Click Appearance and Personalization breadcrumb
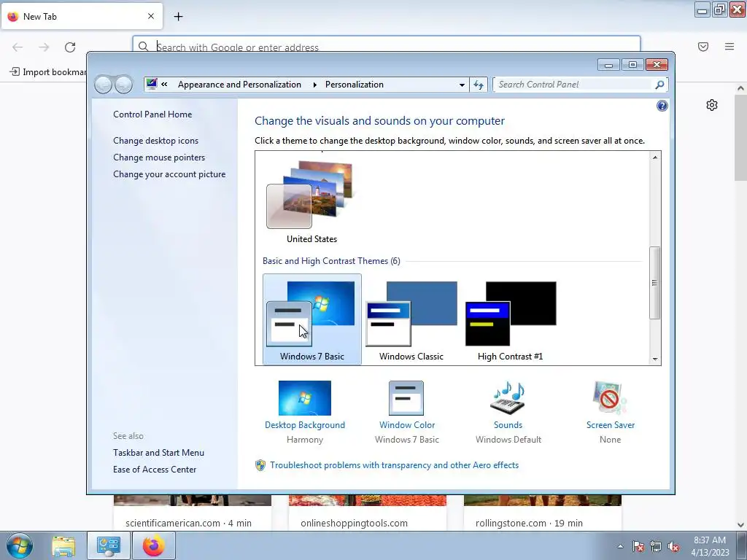 tap(239, 85)
